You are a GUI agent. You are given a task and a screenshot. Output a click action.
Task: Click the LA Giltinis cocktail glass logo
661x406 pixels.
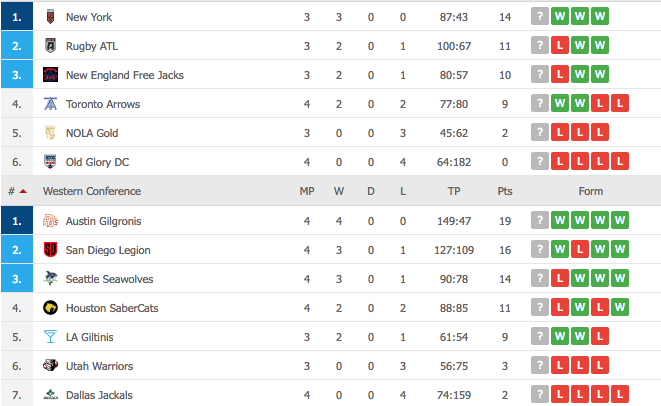pyautogui.click(x=50, y=337)
